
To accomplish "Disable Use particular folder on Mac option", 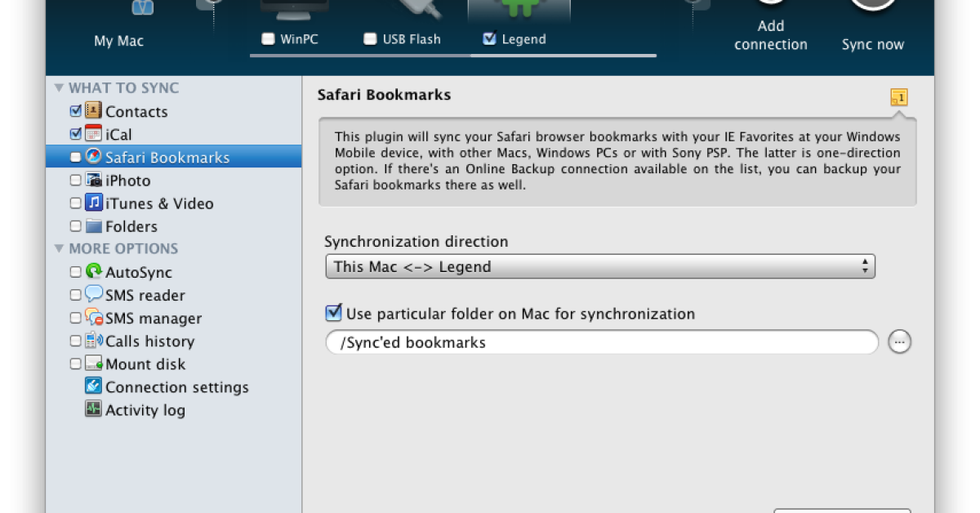I will click(333, 313).
